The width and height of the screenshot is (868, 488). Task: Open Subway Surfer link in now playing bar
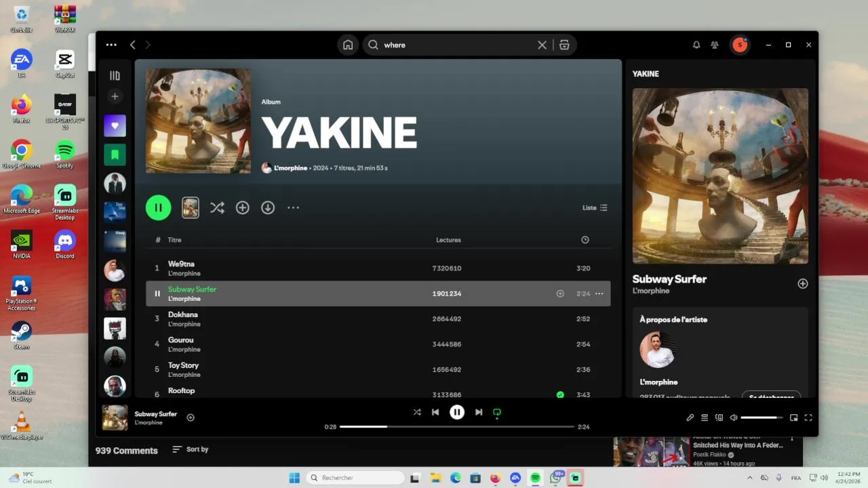point(156,413)
